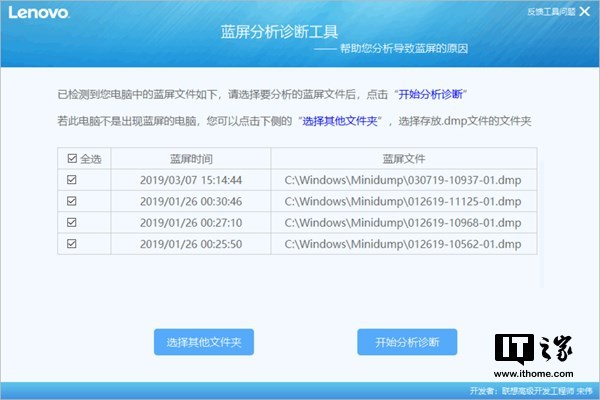600x400 pixels.
Task: Close the blue screen diagnostic tool window
Action: pos(585,12)
